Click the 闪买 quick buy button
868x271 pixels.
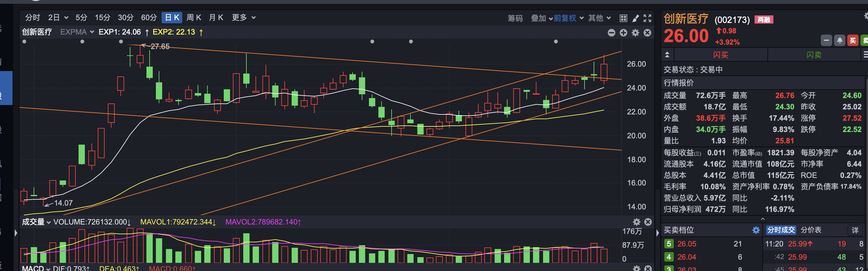[720, 55]
